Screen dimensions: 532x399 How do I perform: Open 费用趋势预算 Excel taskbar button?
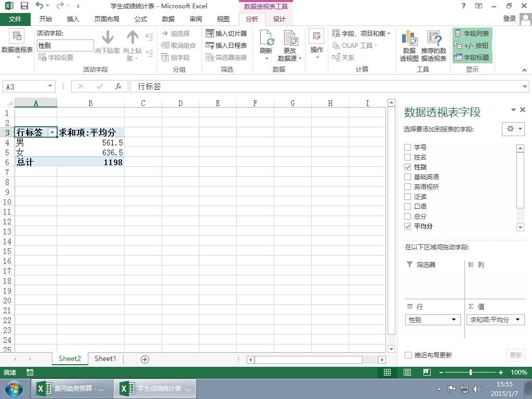(x=72, y=389)
